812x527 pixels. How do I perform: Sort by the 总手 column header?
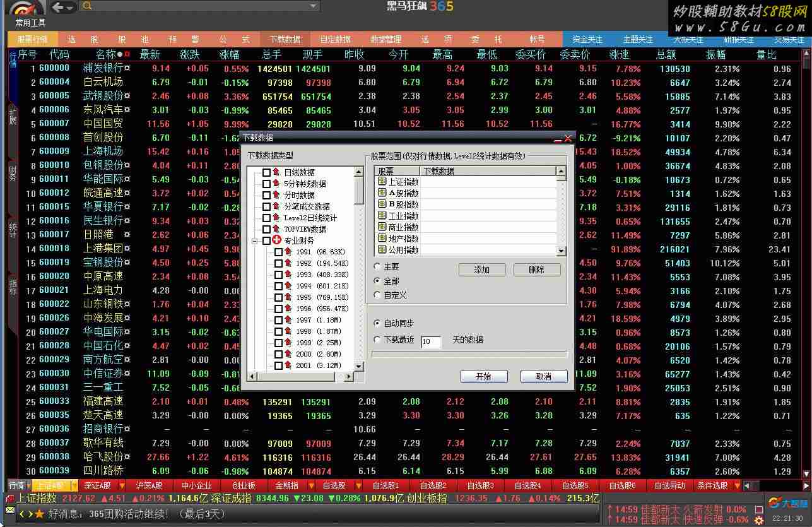click(271, 55)
